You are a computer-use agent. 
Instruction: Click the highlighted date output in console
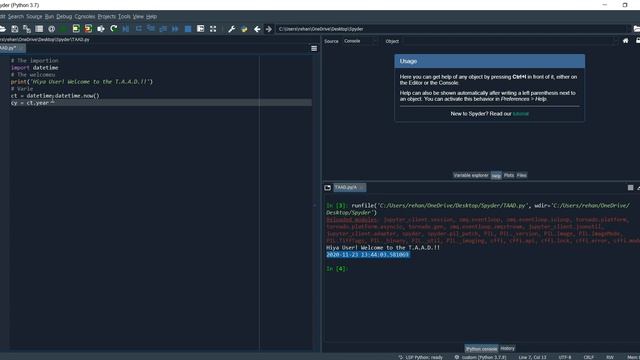(x=367, y=255)
